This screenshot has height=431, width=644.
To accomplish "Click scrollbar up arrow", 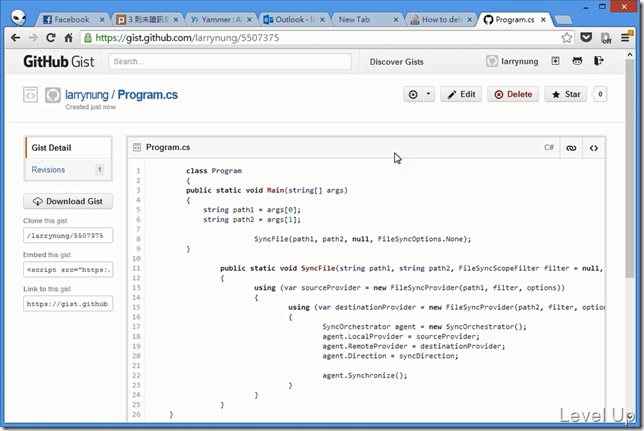I will tap(630, 54).
